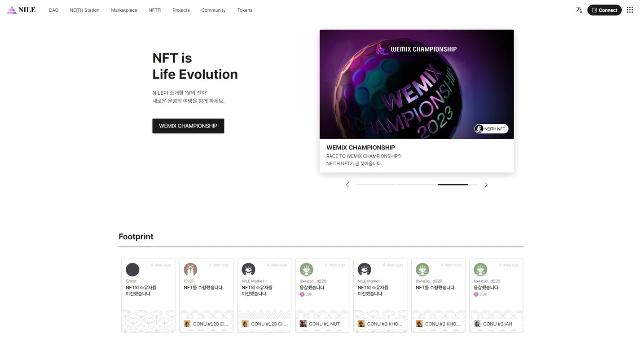Click avatar on 0x4e1d...d220 NFT received card
This screenshot has height=364, width=642.
422,270
